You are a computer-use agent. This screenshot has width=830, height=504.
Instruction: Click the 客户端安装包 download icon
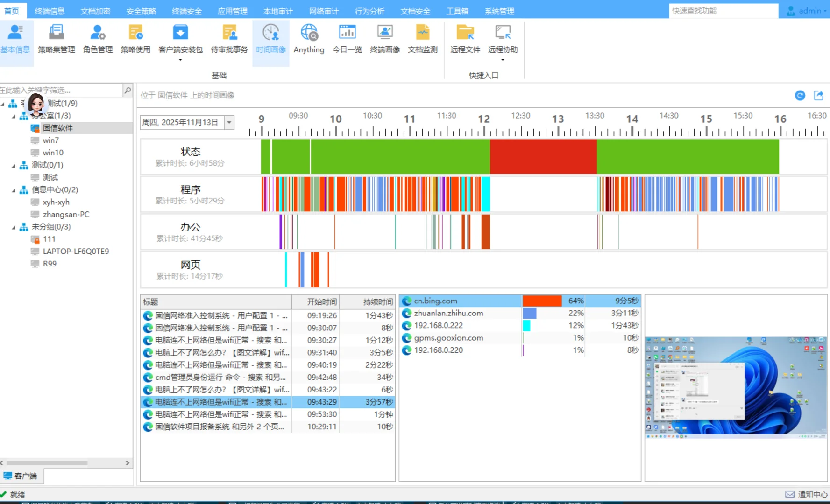click(x=180, y=33)
